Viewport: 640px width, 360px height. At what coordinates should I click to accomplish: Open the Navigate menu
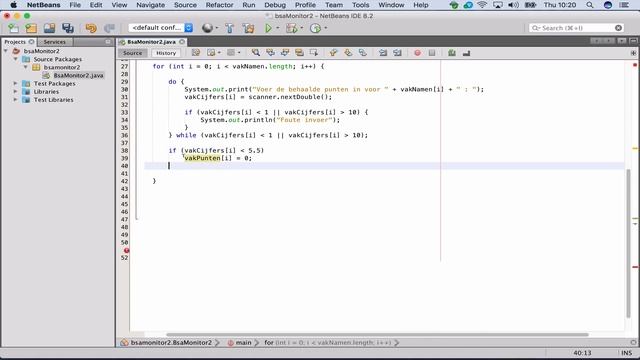[150, 5]
